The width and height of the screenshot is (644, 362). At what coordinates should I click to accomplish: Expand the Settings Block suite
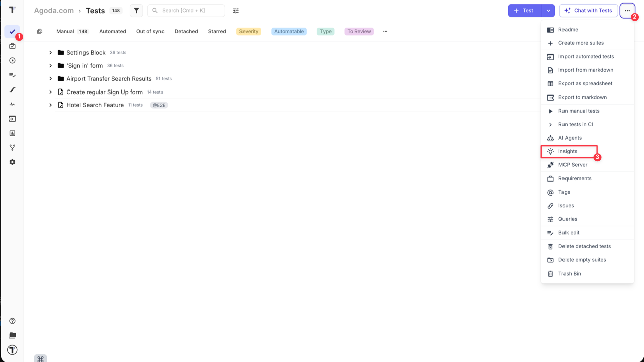[x=50, y=52]
